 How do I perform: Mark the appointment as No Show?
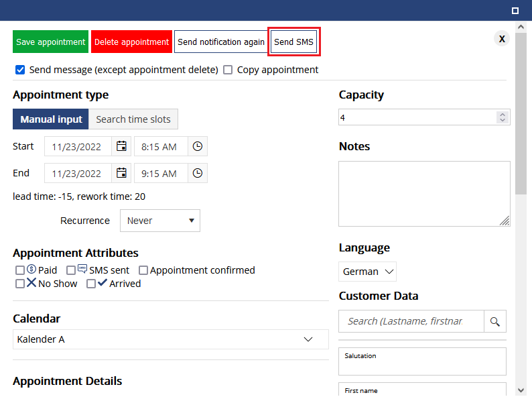tap(20, 284)
